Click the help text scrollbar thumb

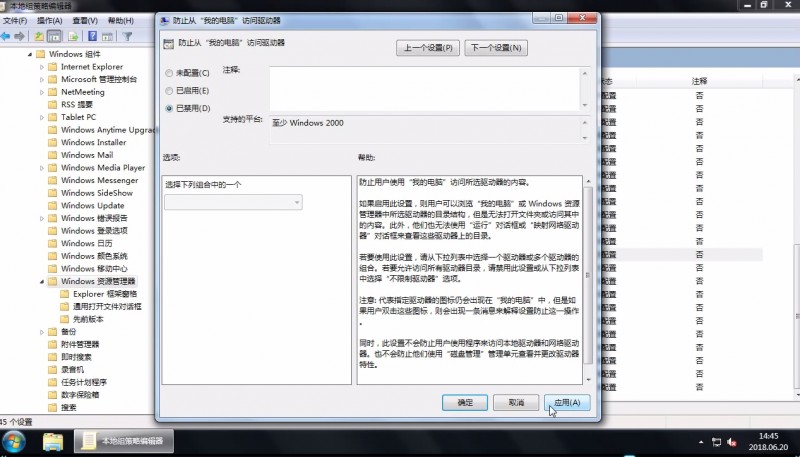588,275
